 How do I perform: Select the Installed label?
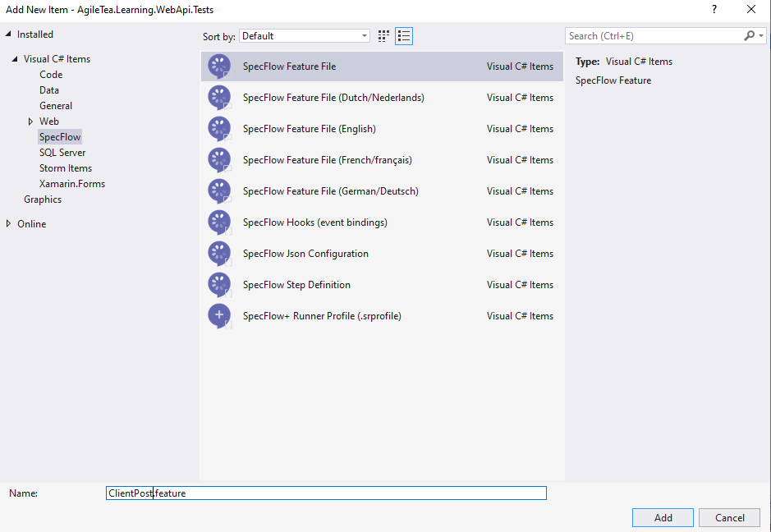pos(35,34)
